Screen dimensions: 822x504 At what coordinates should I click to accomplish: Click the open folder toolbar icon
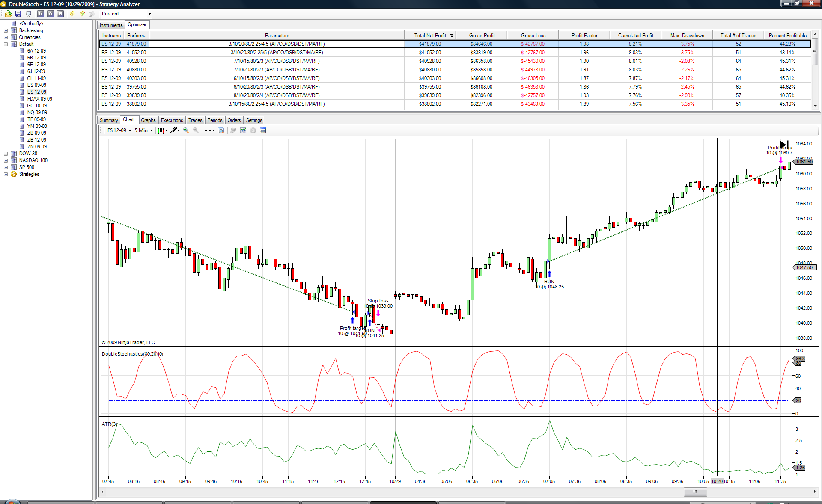(x=8, y=14)
